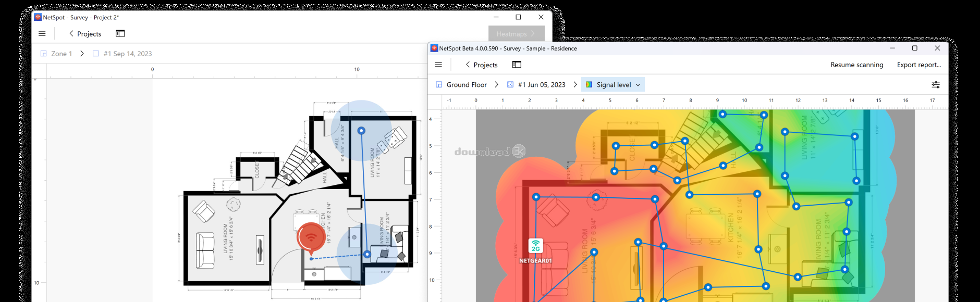Expand chevron after Ground Floor

click(x=496, y=85)
